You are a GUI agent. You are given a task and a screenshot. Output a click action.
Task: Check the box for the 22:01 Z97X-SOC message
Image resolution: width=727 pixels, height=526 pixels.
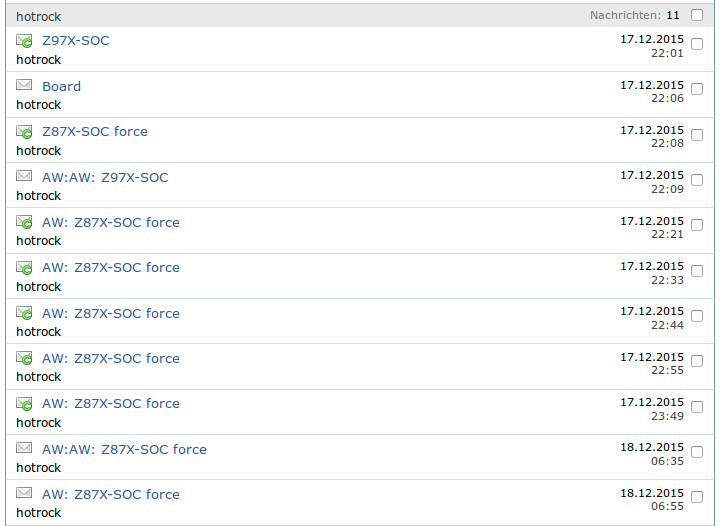coord(696,44)
